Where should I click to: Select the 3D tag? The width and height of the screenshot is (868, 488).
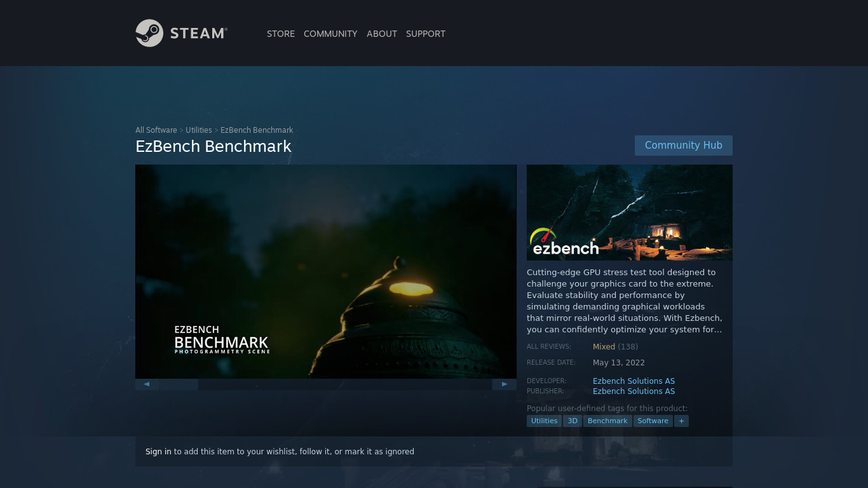click(x=573, y=421)
